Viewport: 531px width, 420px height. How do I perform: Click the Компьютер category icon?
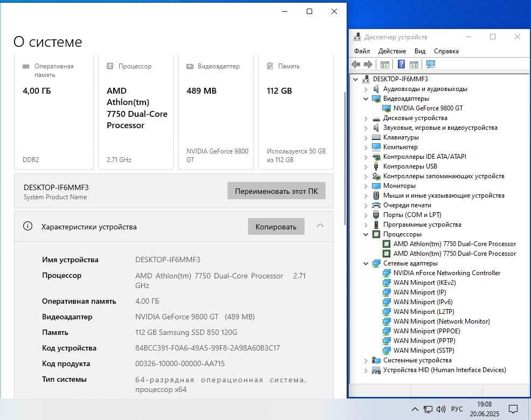coord(376,147)
